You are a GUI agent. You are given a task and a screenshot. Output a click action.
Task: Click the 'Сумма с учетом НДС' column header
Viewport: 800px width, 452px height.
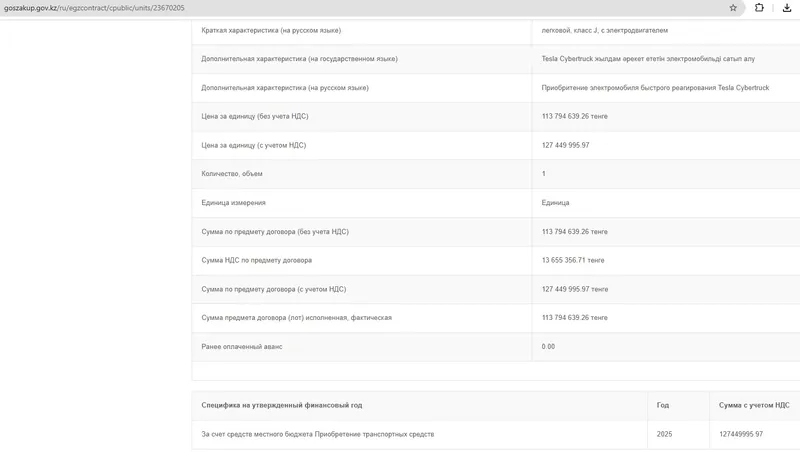754,405
